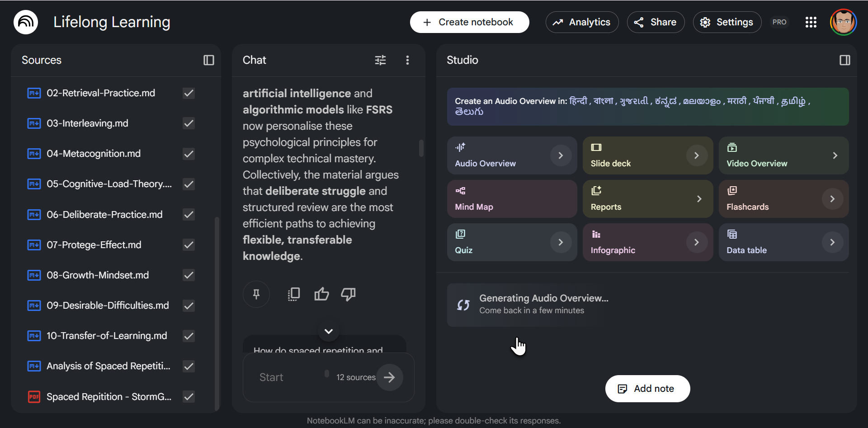Uncheck 09-Desirable-Difficulties.md source
This screenshot has width=868, height=428.
(x=189, y=306)
